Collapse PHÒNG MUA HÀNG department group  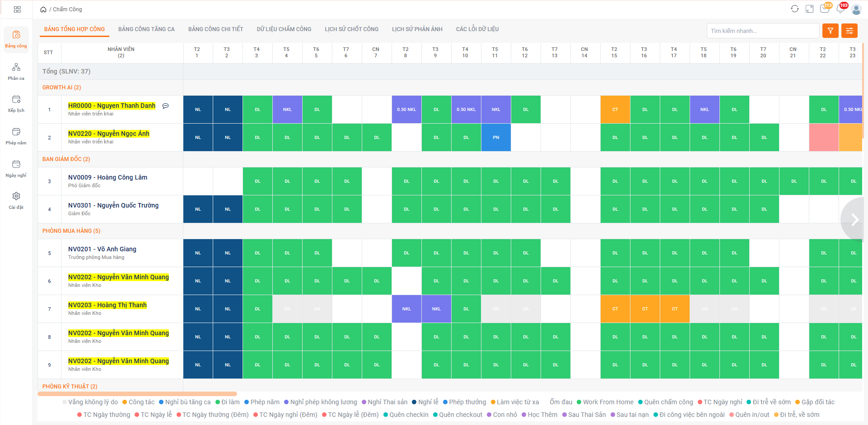tap(71, 231)
